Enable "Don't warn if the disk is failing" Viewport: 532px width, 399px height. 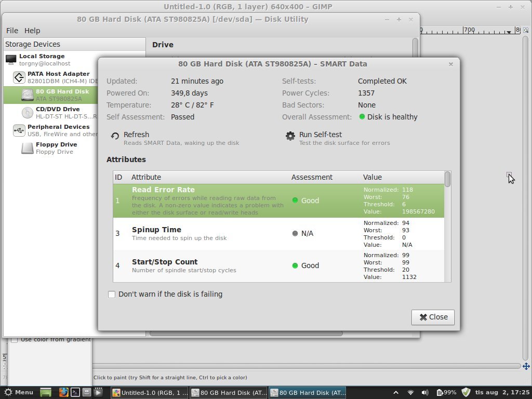(112, 295)
